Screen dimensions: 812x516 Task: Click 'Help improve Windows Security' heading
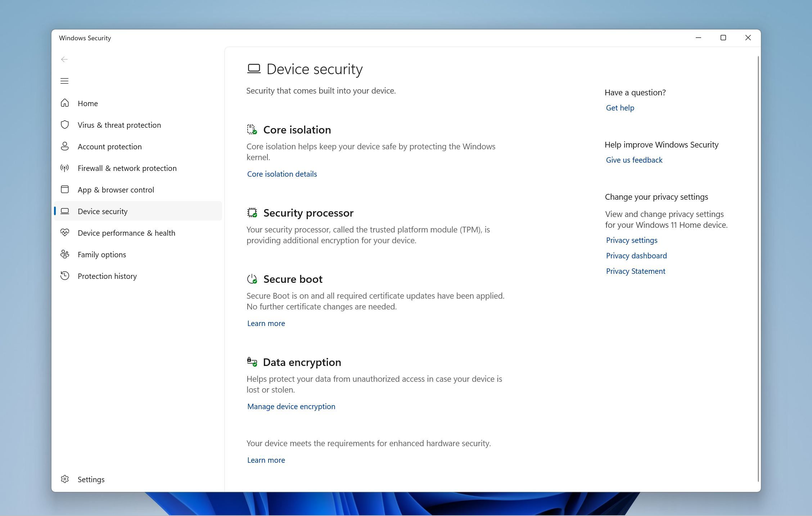click(661, 145)
